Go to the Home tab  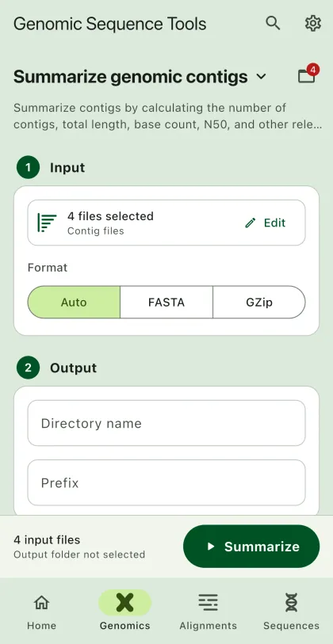[x=41, y=611]
